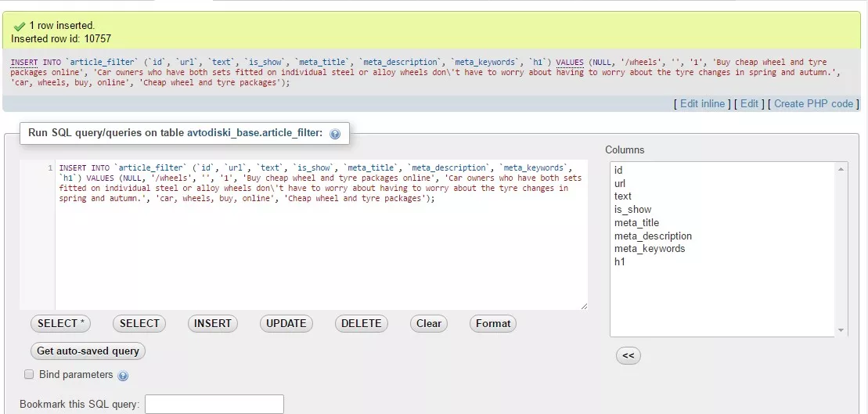Screen dimensions: 868x414
Task: Select is_show column in the list
Action: (632, 209)
